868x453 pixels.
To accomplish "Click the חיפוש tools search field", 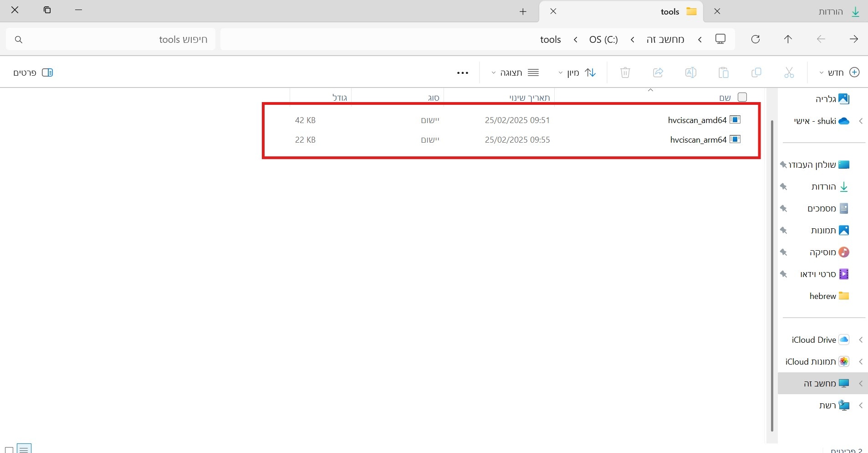I will pos(111,40).
